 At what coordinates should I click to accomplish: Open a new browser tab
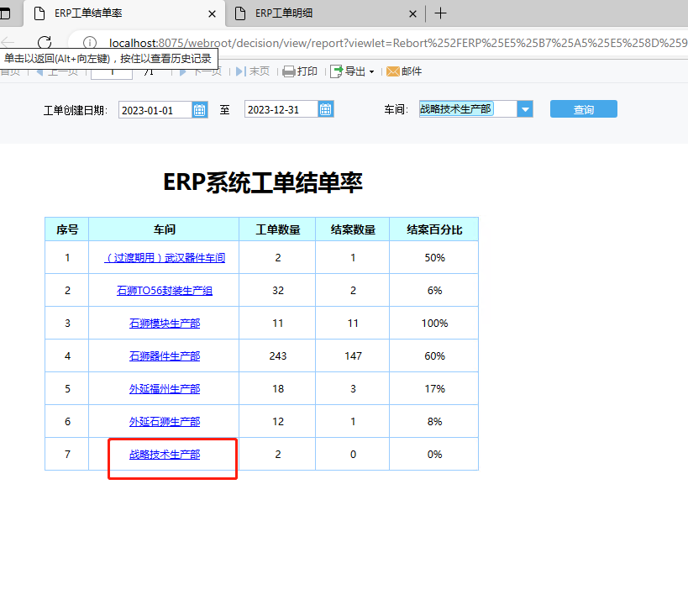[440, 13]
